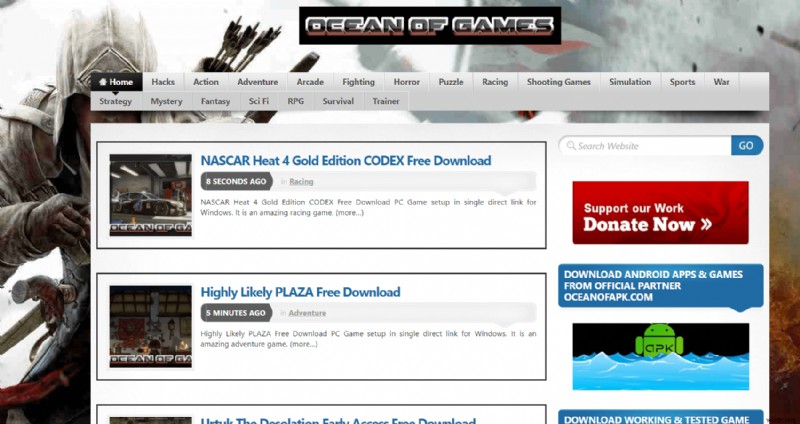Image resolution: width=800 pixels, height=424 pixels.
Task: Open the Fighting category
Action: coord(358,82)
